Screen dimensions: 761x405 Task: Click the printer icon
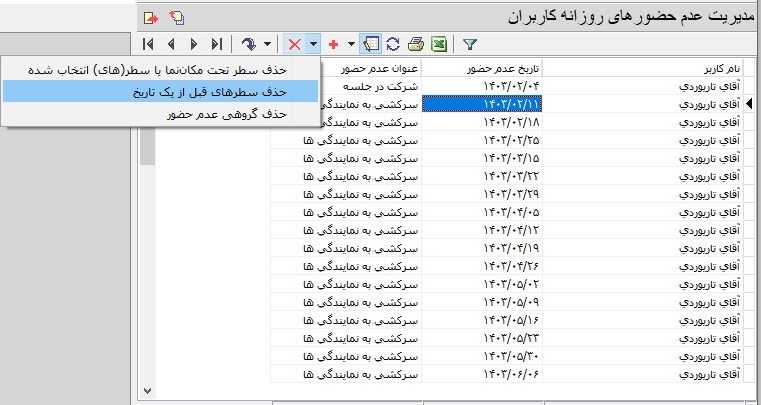pyautogui.click(x=415, y=44)
